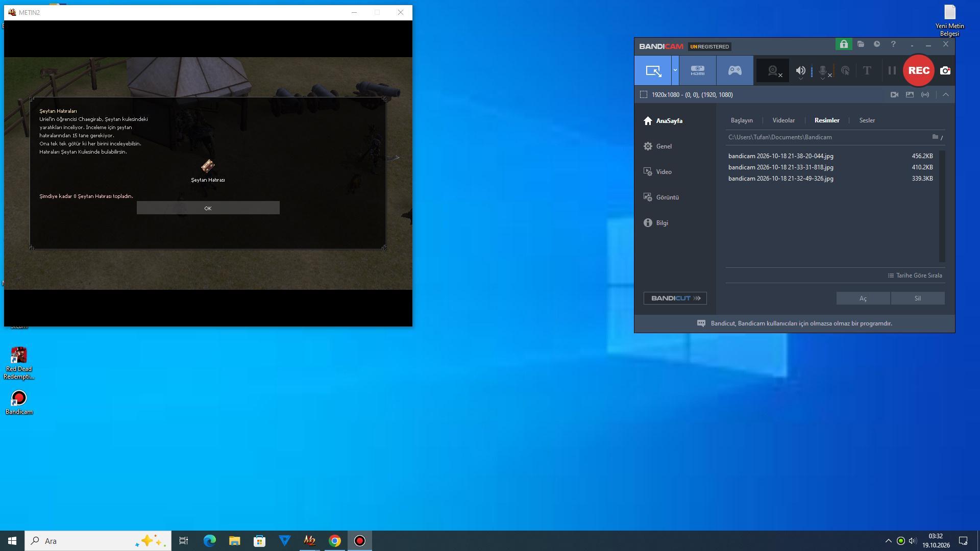Open folder icon beside Bandicam path
The height and width of the screenshot is (551, 980).
[935, 137]
